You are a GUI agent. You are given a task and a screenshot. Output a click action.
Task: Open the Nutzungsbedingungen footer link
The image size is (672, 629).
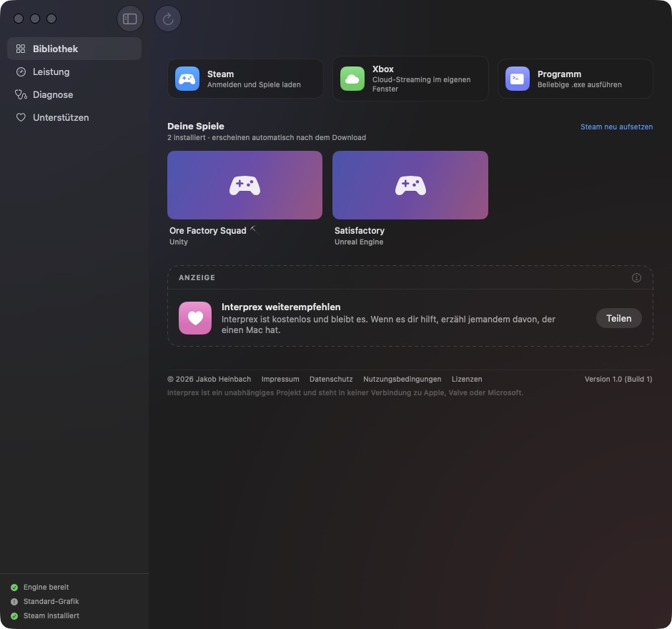tap(402, 380)
